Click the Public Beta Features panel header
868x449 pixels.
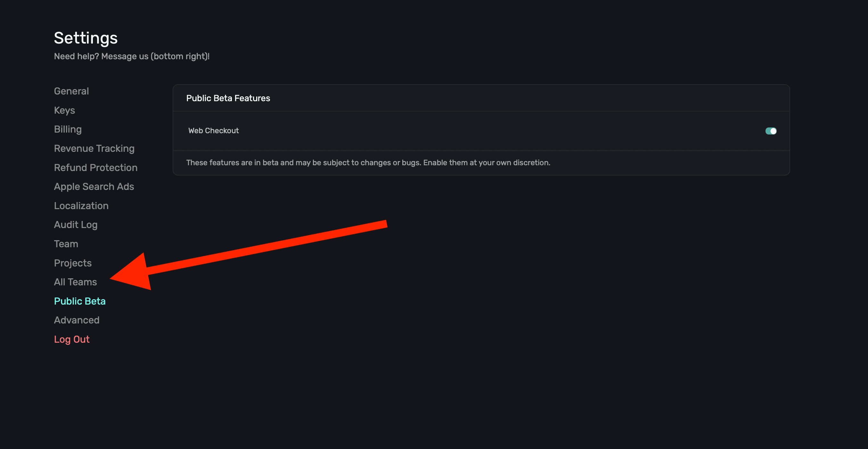(228, 98)
